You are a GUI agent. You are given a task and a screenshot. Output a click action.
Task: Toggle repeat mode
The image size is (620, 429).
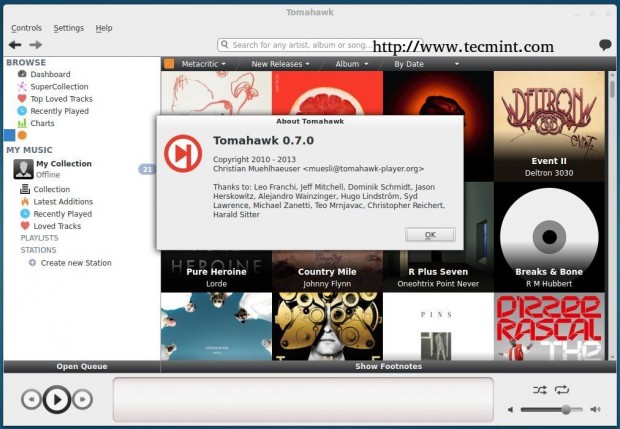[x=562, y=390]
